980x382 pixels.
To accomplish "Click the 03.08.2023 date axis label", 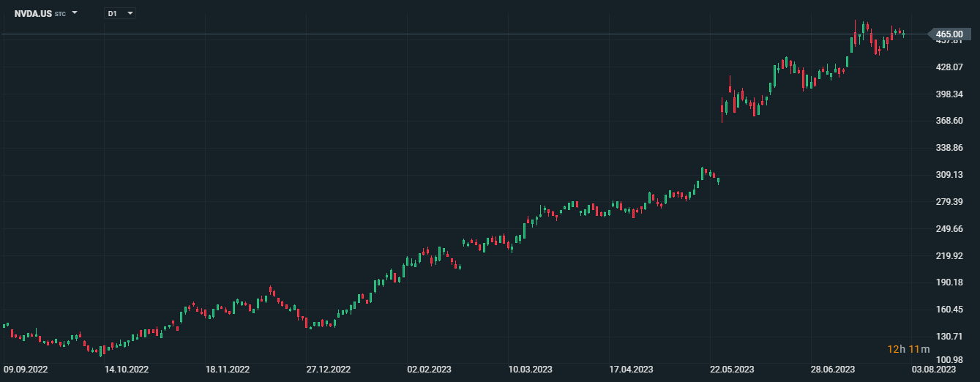I will coord(935,370).
